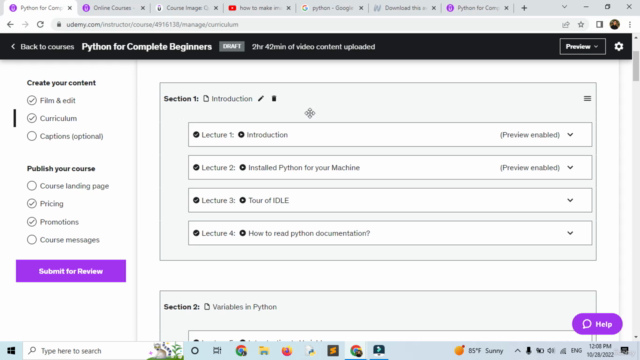Open Course landing page step
Viewport: 640px width, 360px height.
[68, 186]
